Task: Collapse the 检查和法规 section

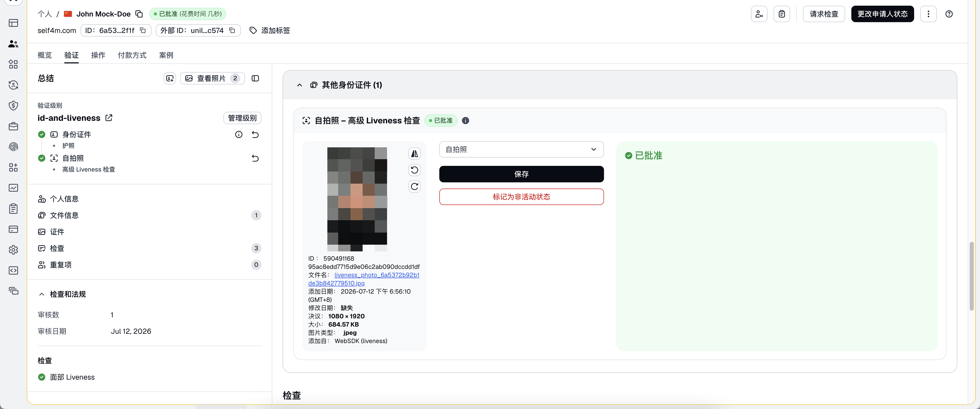Action: tap(41, 294)
